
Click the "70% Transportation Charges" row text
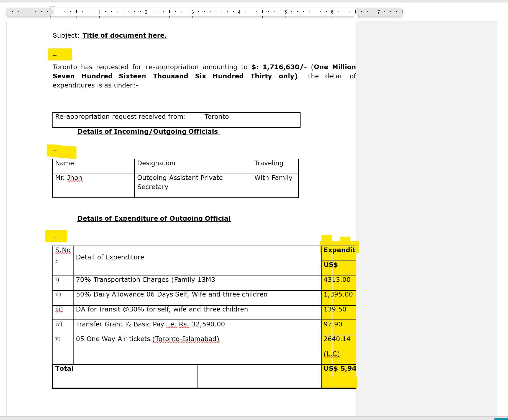tap(146, 280)
